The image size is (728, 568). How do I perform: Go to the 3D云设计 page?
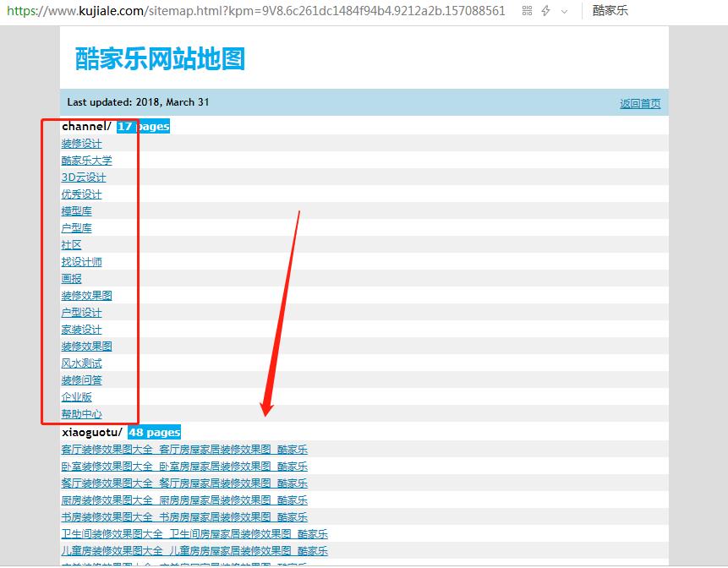(x=84, y=177)
